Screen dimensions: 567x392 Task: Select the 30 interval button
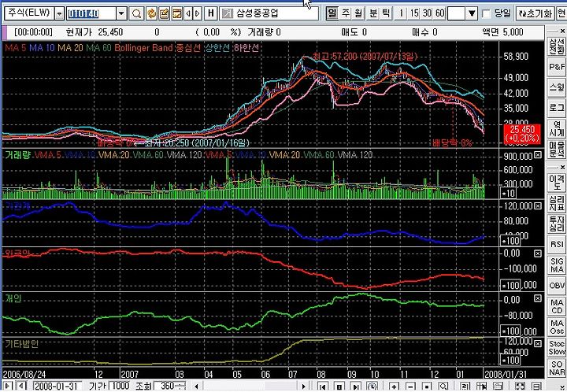point(427,13)
